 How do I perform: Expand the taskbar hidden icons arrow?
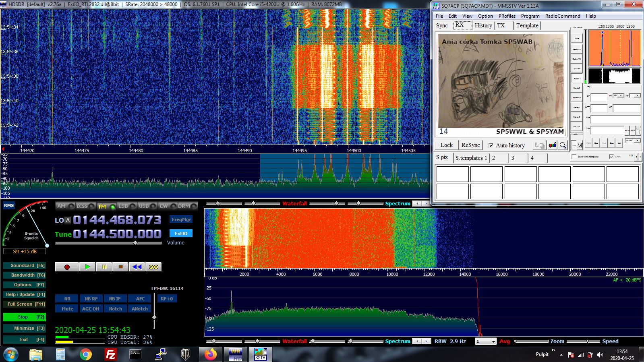[x=561, y=355]
